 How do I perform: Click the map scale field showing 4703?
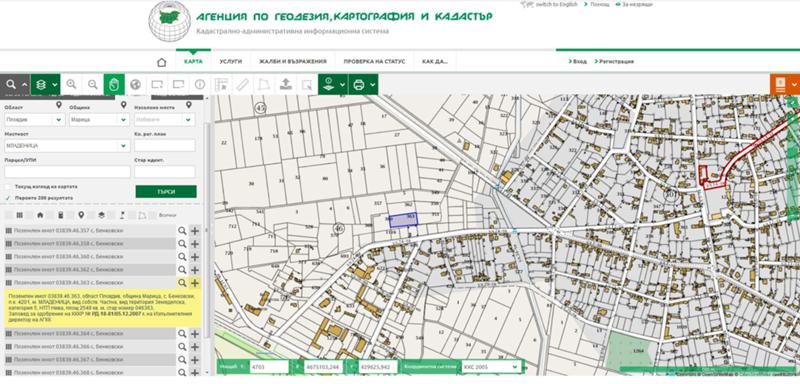coord(269,367)
